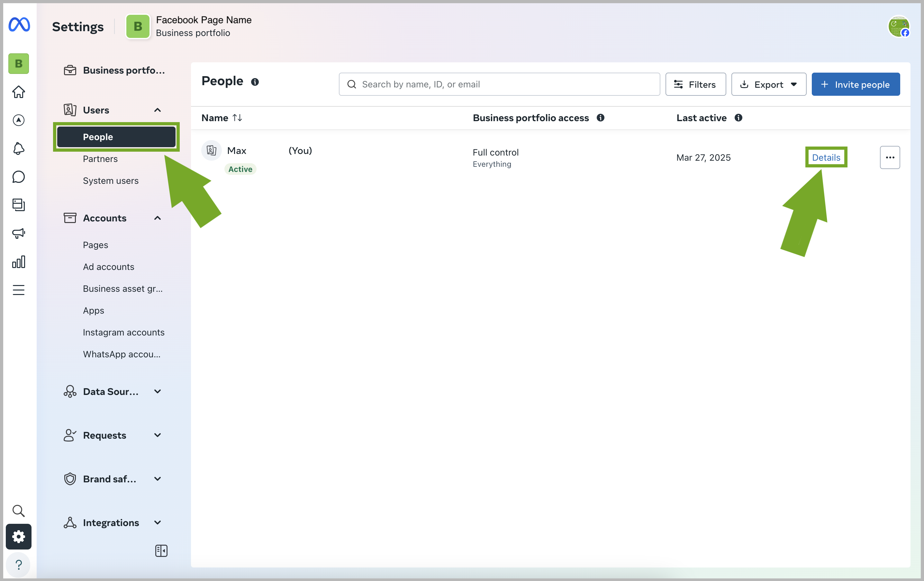This screenshot has width=924, height=581.
Task: Open the Inbox chat bubble icon
Action: pyautogui.click(x=18, y=177)
